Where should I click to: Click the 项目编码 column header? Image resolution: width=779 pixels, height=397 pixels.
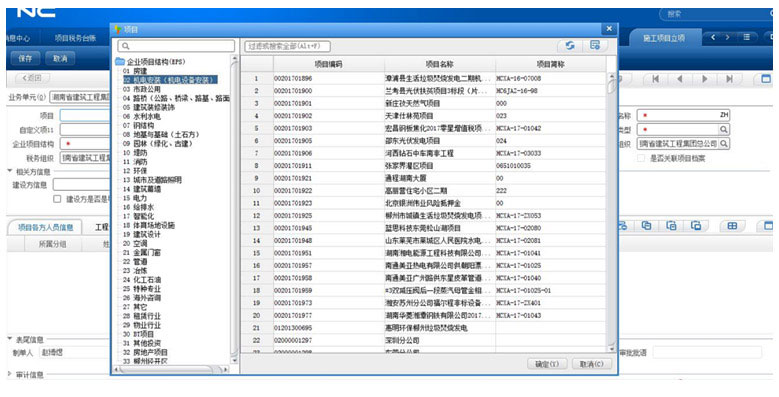click(328, 64)
